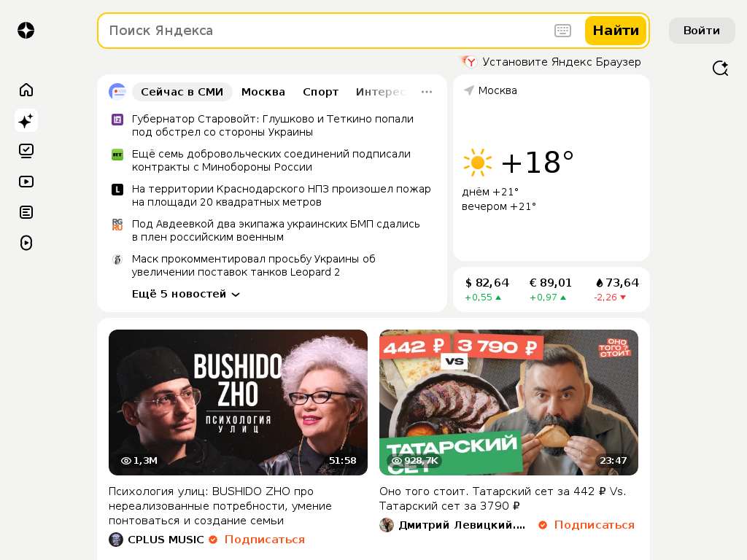
Task: Expand Ещё 5 новостей list
Action: coord(186,295)
